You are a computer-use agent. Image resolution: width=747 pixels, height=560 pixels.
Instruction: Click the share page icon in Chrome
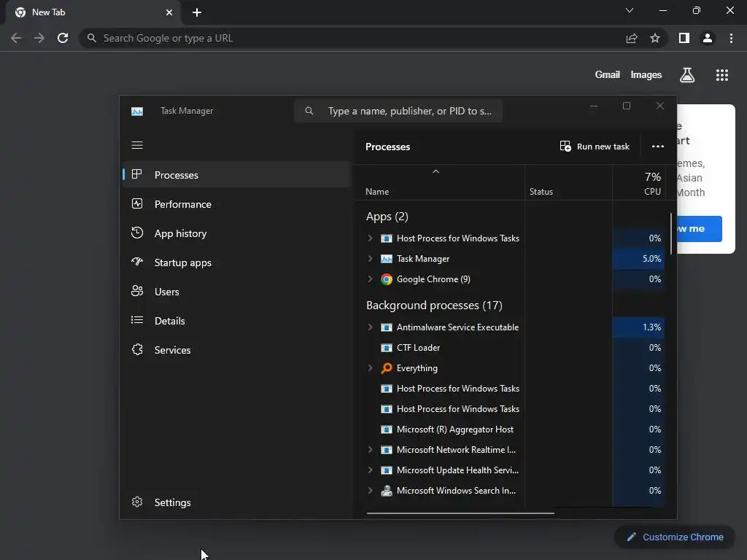[x=632, y=38]
